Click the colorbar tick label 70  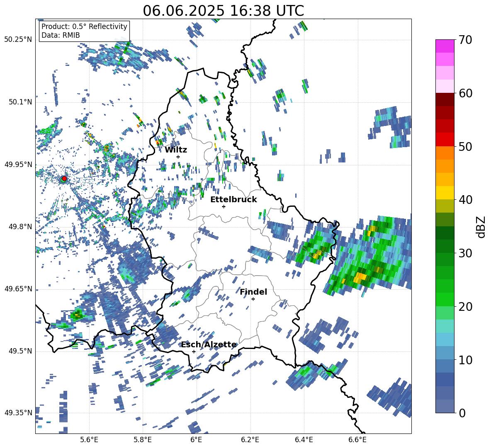coord(465,40)
